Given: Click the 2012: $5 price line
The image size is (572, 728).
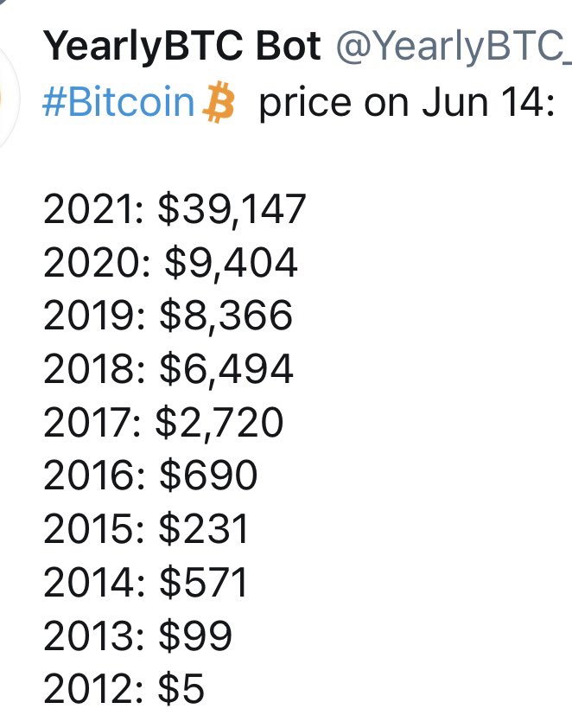Looking at the screenshot, I should [x=124, y=688].
